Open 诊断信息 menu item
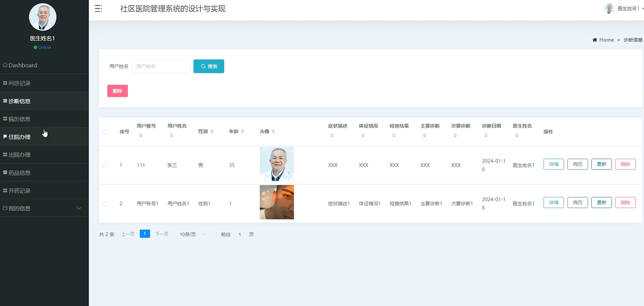This screenshot has height=306, width=644. pyautogui.click(x=44, y=101)
